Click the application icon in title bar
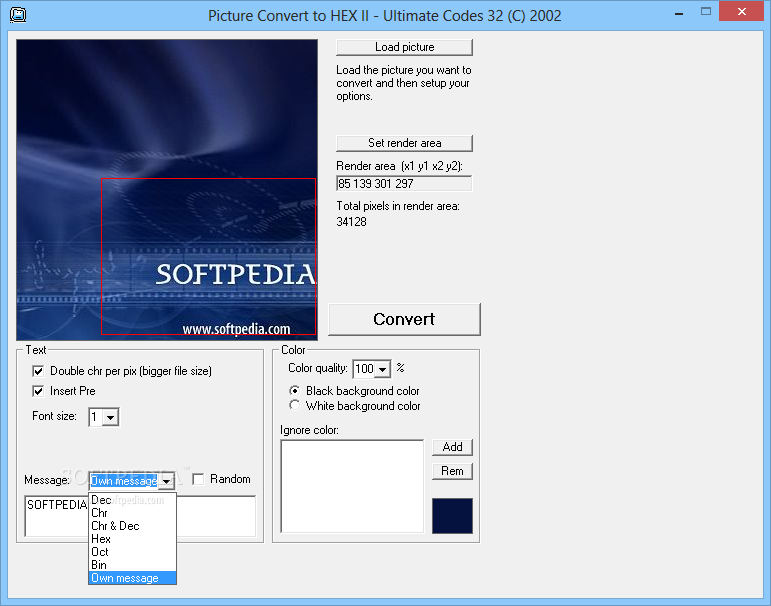The image size is (771, 606). click(18, 15)
